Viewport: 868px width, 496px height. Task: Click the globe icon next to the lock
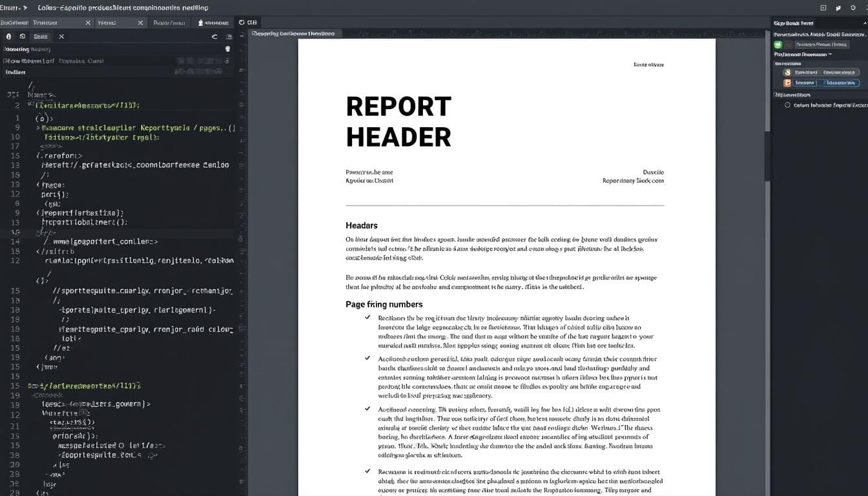[22, 37]
